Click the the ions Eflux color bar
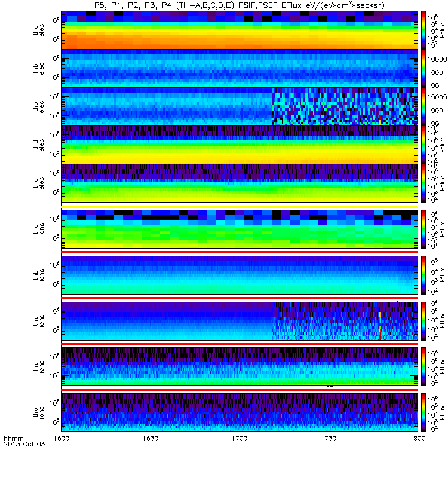 pyautogui.click(x=424, y=412)
